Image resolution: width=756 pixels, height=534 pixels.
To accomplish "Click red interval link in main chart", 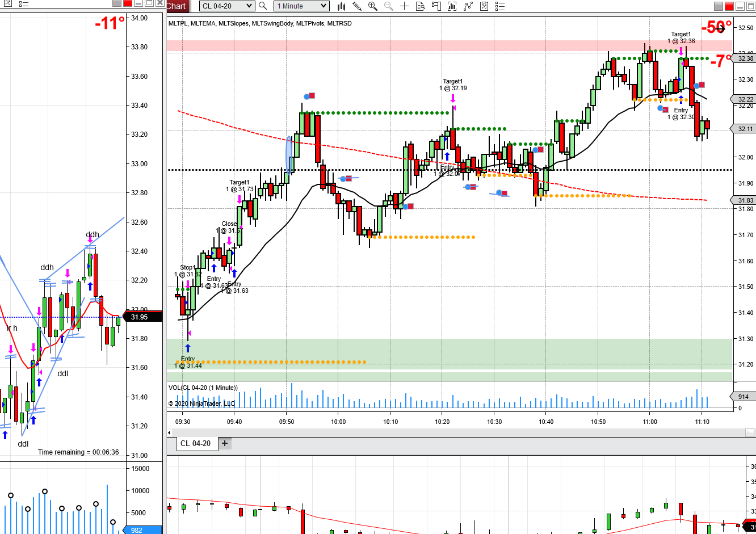I will (x=729, y=6).
